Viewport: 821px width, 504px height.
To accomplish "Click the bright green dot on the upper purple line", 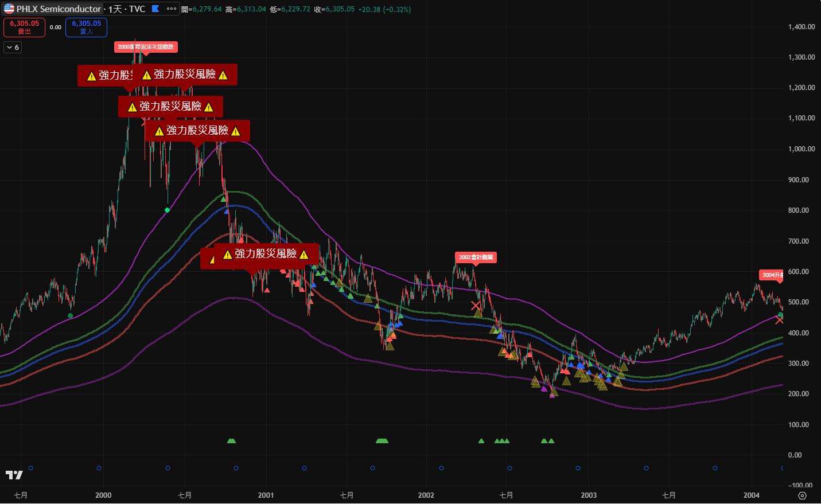I will pyautogui.click(x=167, y=210).
